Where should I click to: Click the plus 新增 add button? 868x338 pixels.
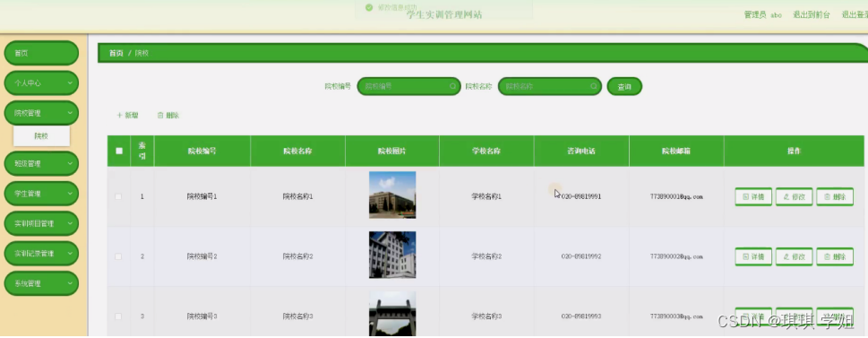(x=127, y=116)
